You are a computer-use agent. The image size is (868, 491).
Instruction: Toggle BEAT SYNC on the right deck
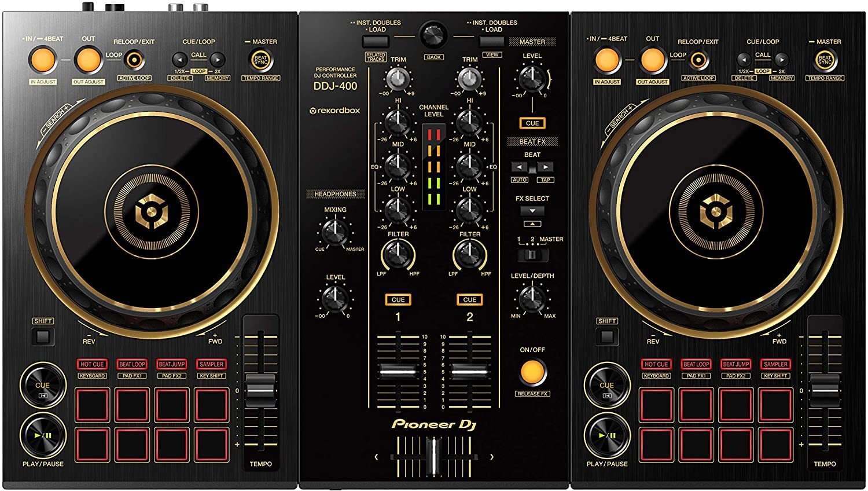[825, 60]
